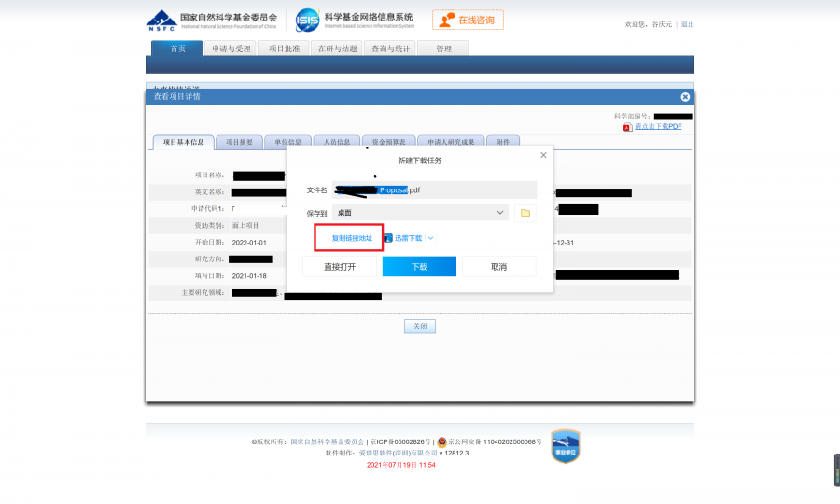Expand the 保存到 桌面 dropdown
The width and height of the screenshot is (840, 504).
coord(421,213)
